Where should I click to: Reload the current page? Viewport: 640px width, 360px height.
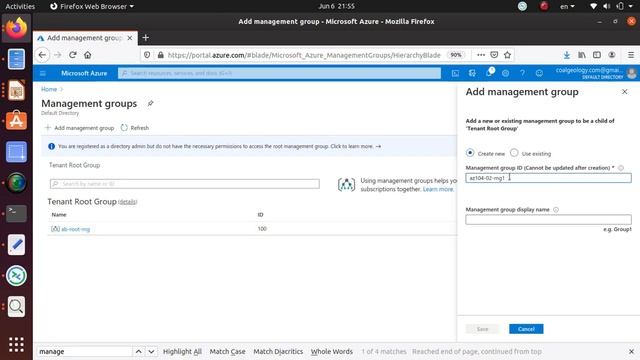click(73, 55)
